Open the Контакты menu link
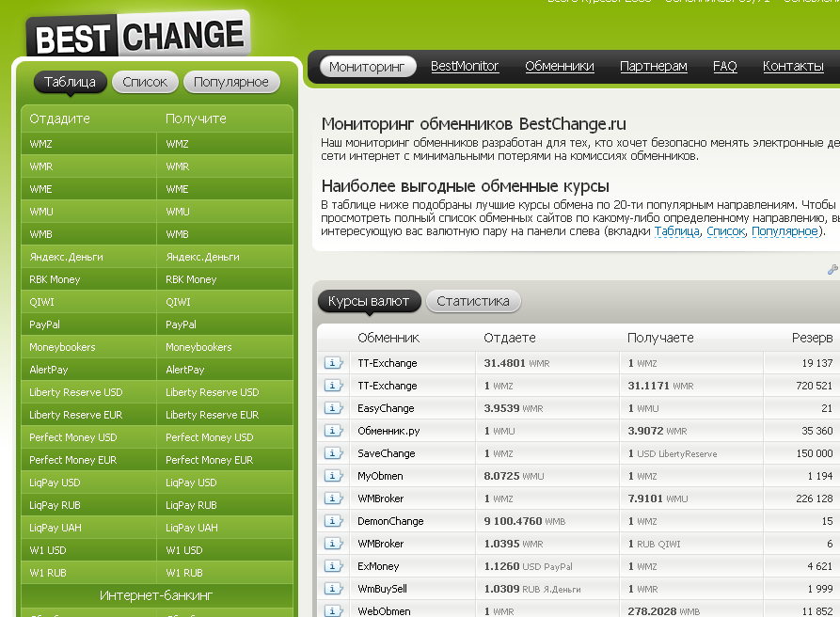The width and height of the screenshot is (840, 617). point(793,66)
